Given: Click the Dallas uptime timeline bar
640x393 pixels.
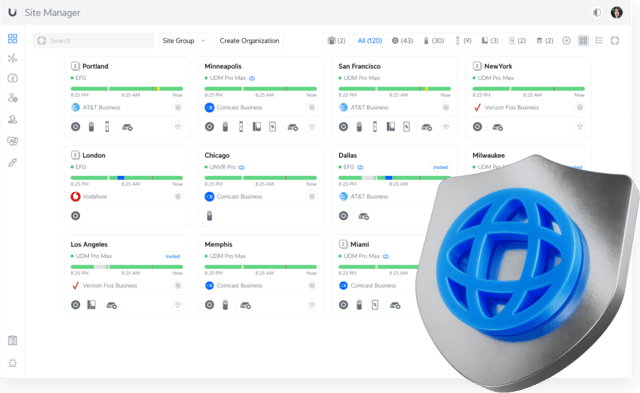Looking at the screenshot, I should (394, 178).
